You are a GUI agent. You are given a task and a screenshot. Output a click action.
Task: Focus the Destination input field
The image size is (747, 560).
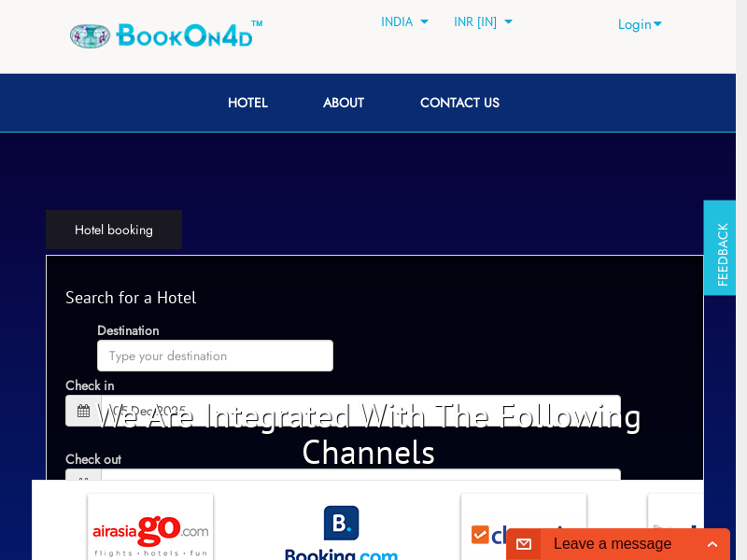(215, 356)
